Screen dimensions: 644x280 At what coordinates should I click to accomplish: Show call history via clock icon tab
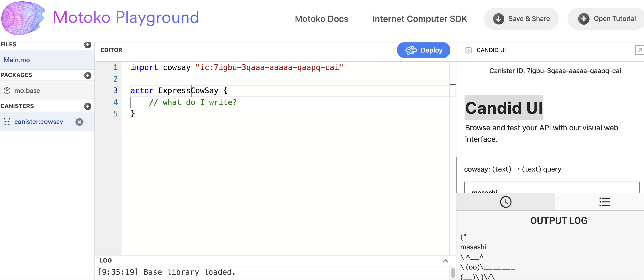(505, 202)
